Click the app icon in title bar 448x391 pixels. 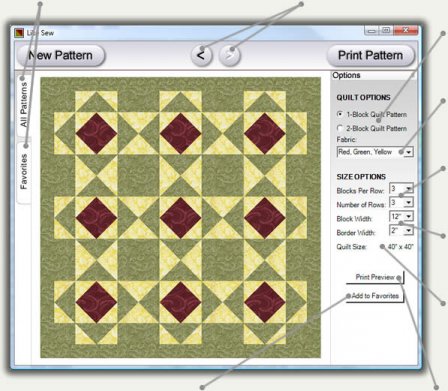[x=19, y=33]
